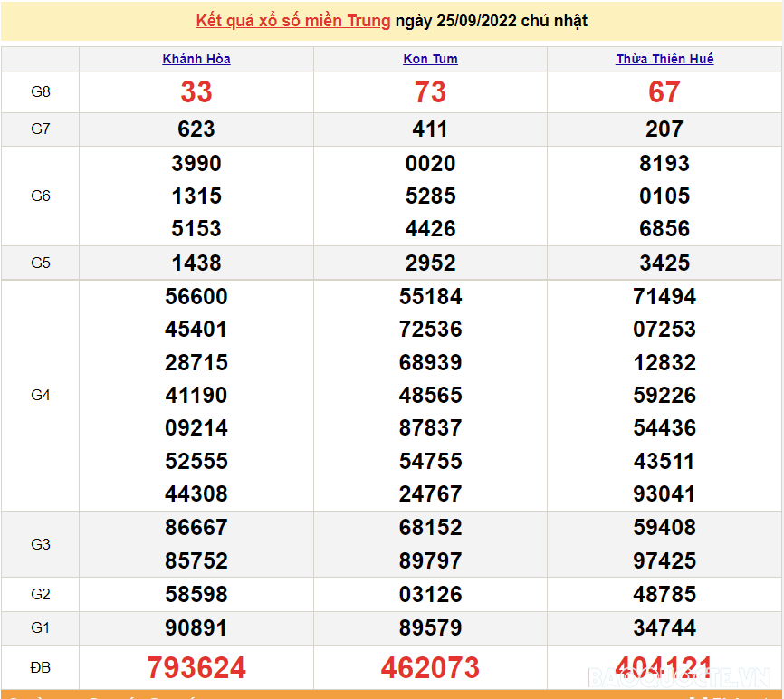Select the G1 number 90891
This screenshot has width=784, height=699.
coord(196,627)
